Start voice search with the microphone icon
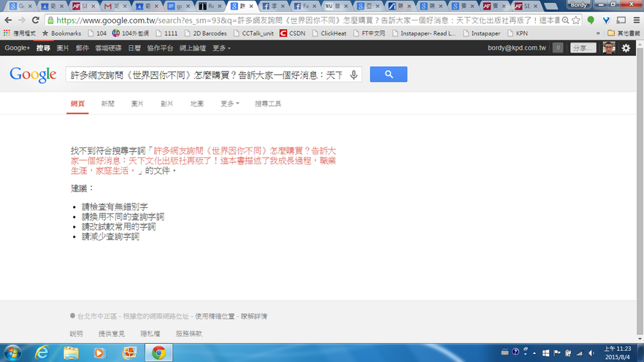Screen dimensions: 644x362 (353, 74)
